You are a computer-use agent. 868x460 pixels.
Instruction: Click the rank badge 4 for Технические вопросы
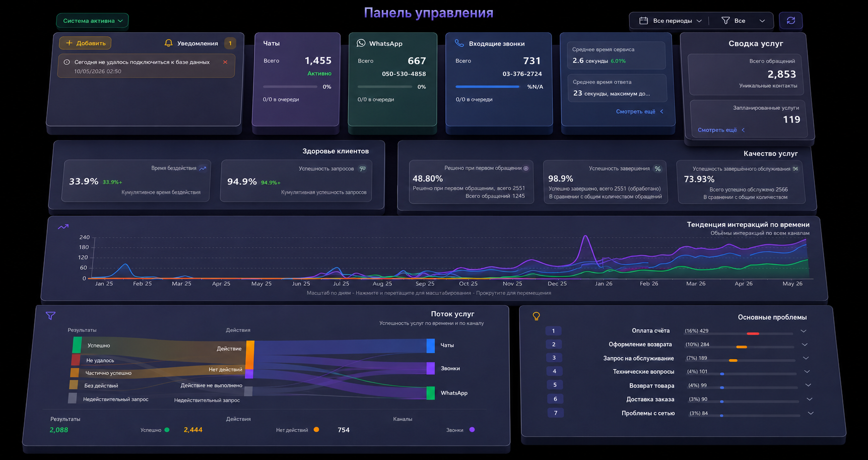pos(555,371)
